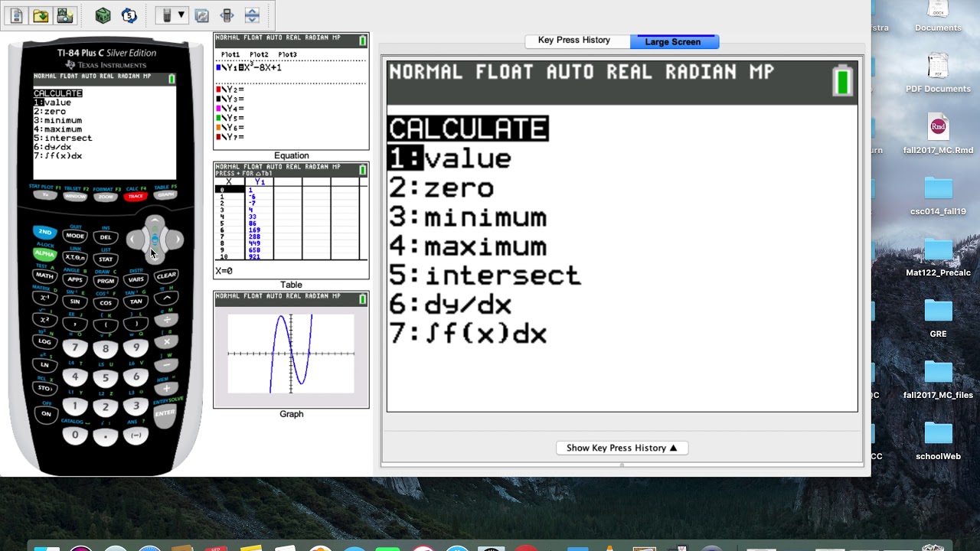Viewport: 980px width, 551px height.
Task: Click the DEL calculator key
Action: point(106,237)
